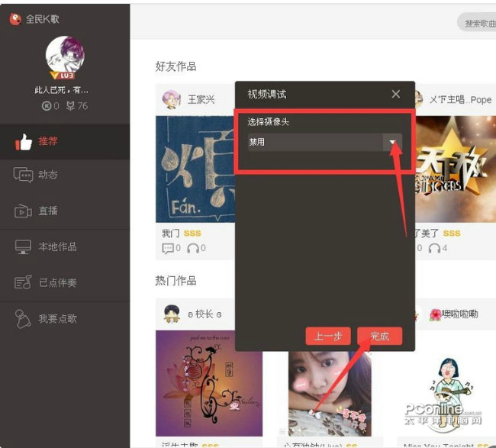
Task: Click the 上一步 button
Action: 328,336
